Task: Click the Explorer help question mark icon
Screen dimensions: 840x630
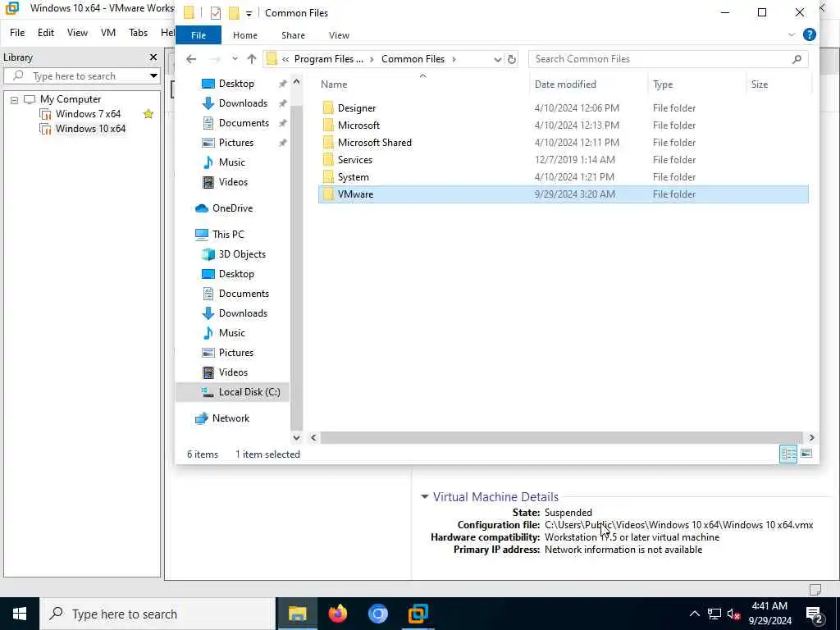Action: [810, 34]
